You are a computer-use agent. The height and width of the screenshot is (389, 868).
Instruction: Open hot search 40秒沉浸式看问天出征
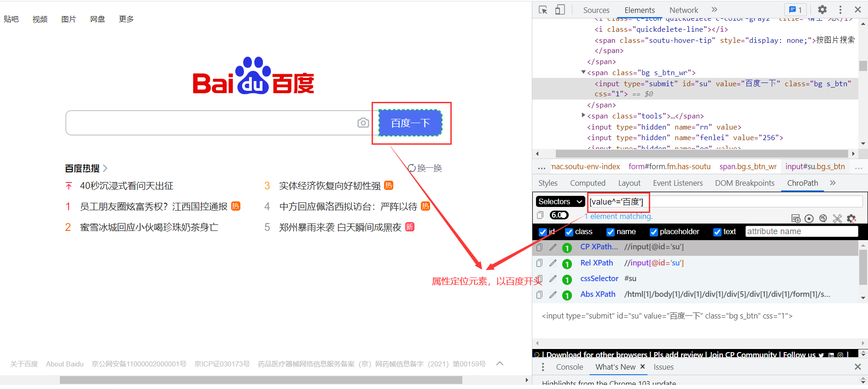point(127,186)
